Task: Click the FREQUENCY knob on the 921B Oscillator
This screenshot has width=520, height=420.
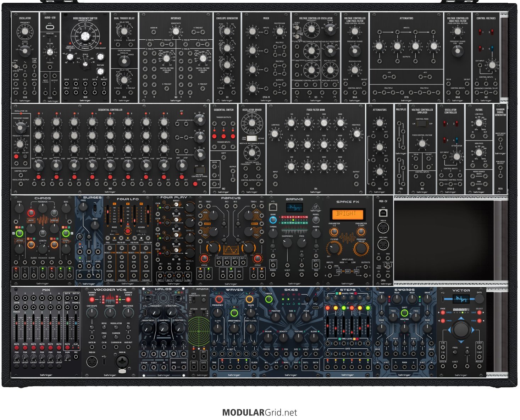Action: pyautogui.click(x=25, y=32)
